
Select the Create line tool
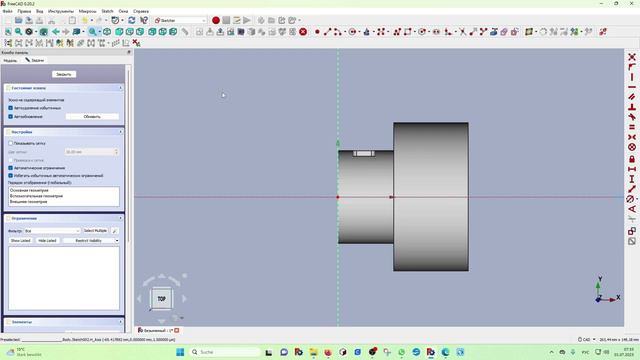click(327, 31)
